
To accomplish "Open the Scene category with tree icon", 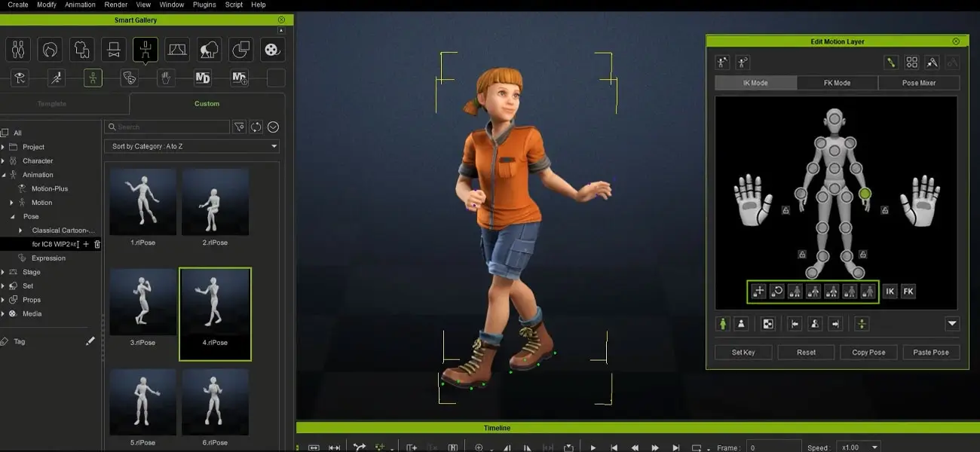I will click(x=209, y=50).
